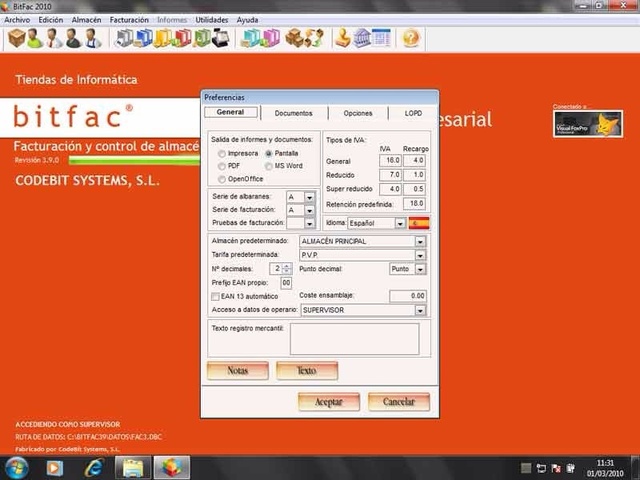The width and height of the screenshot is (640, 480).
Task: Switch to the Opciones tab
Action: coord(358,113)
